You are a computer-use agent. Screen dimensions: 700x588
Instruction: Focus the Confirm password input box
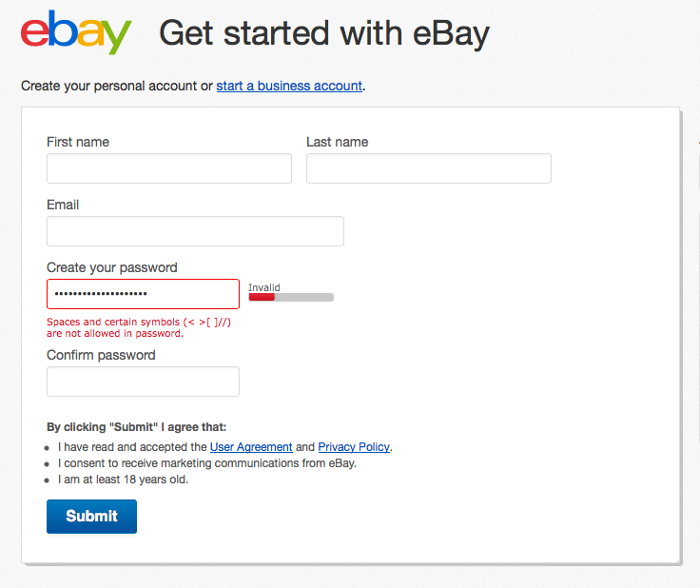143,382
